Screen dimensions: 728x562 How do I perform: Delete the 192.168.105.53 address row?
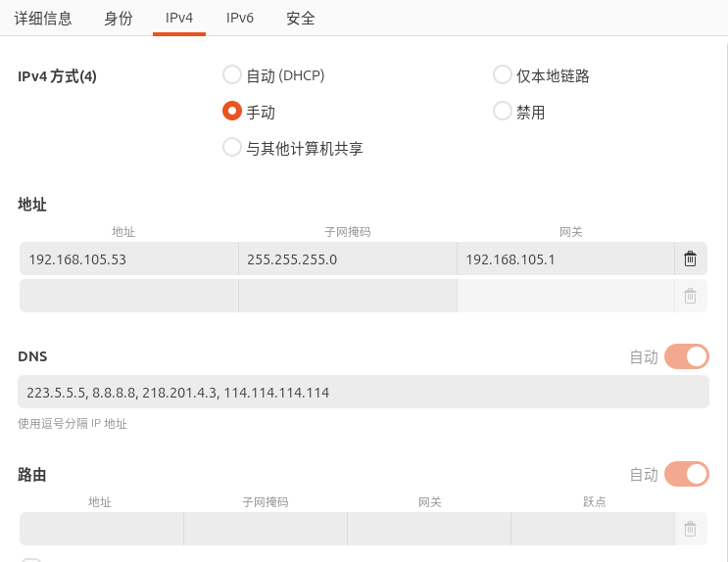[690, 259]
